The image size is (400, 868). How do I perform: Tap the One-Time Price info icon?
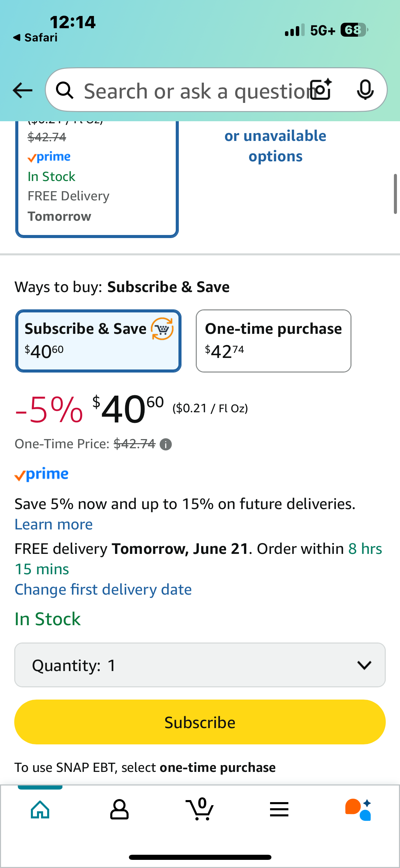tap(166, 444)
